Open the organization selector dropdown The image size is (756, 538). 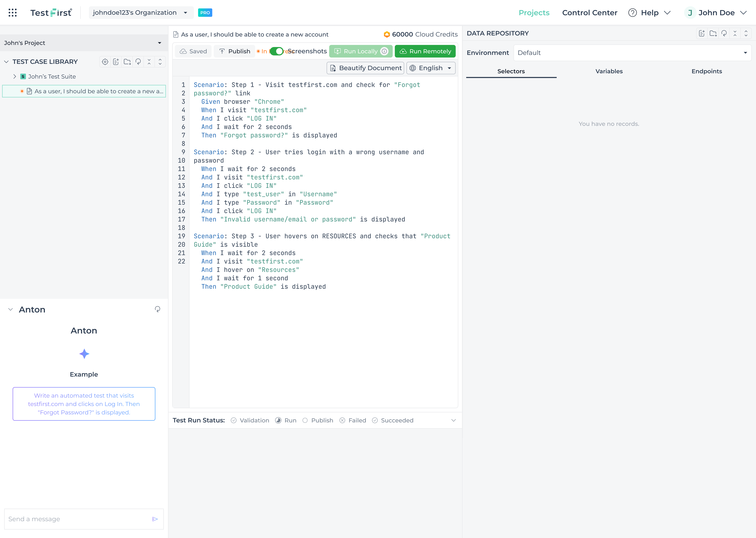point(141,13)
